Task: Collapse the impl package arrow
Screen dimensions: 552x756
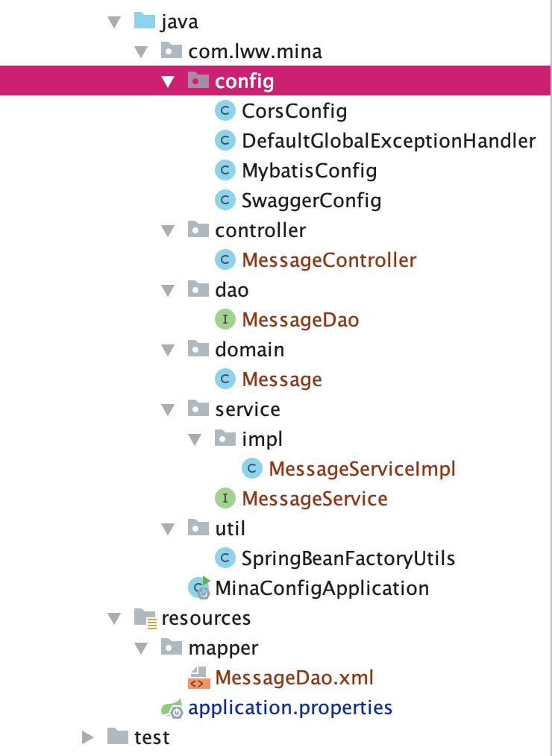Action: (x=195, y=440)
